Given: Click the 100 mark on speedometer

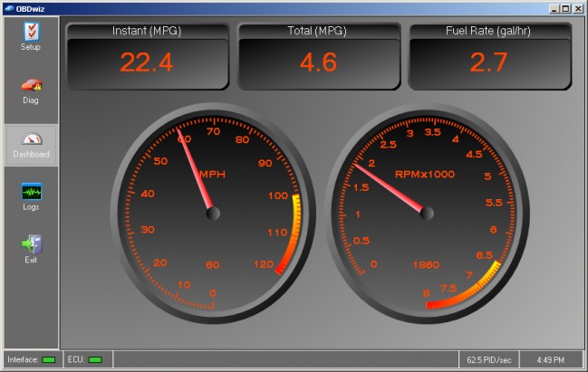Looking at the screenshot, I should coord(278,196).
